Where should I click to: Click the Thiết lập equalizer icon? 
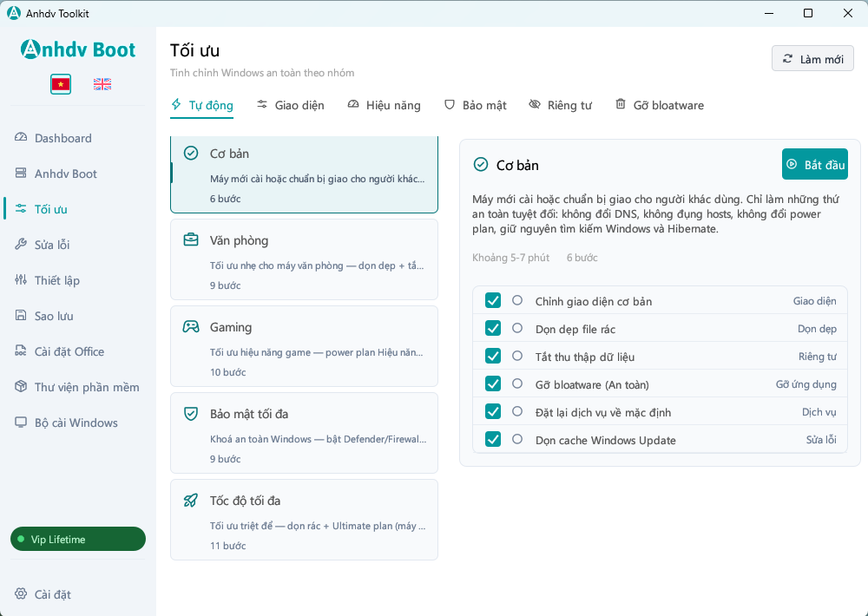click(21, 280)
